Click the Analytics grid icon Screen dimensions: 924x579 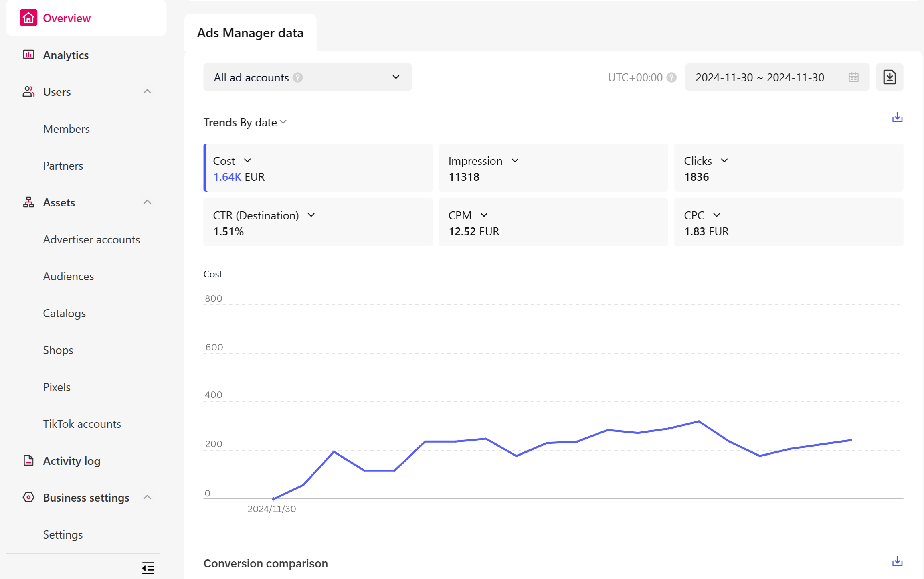click(28, 54)
